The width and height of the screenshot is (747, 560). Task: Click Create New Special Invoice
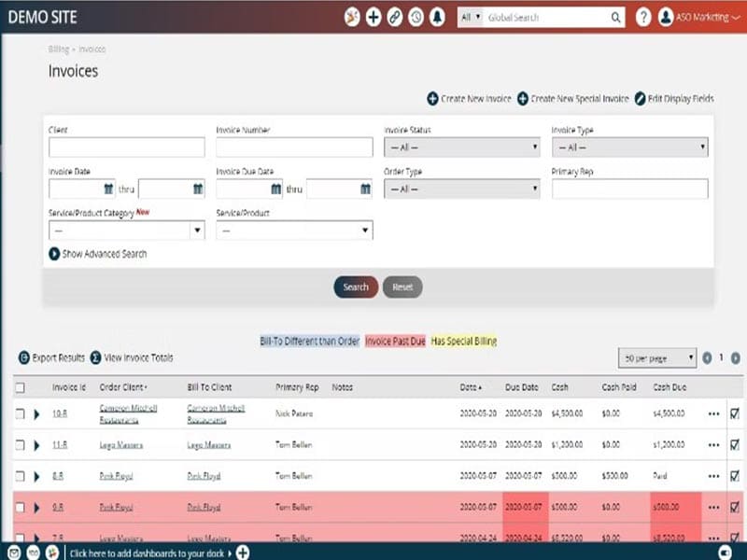(x=573, y=99)
